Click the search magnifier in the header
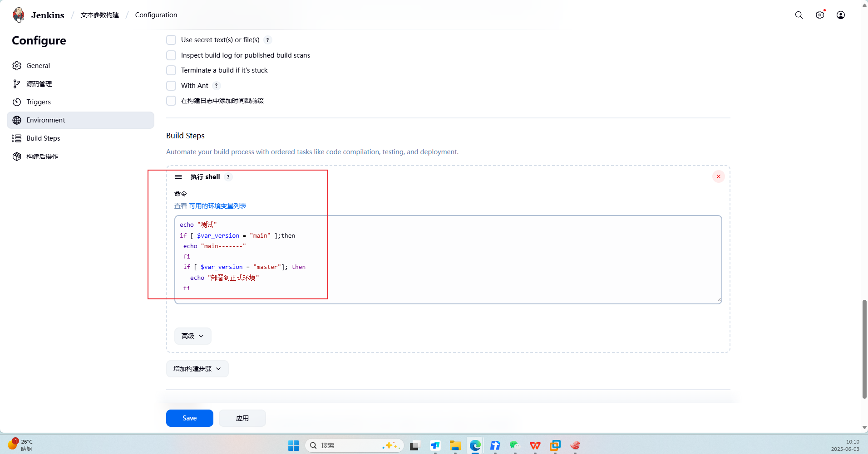Screen dimensions: 868x454 coord(798,15)
